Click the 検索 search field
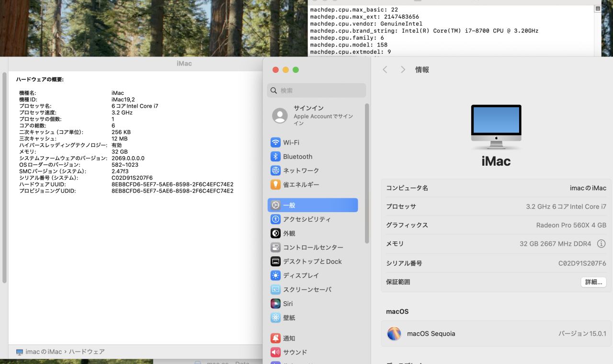This screenshot has height=364, width=613. coord(317,91)
